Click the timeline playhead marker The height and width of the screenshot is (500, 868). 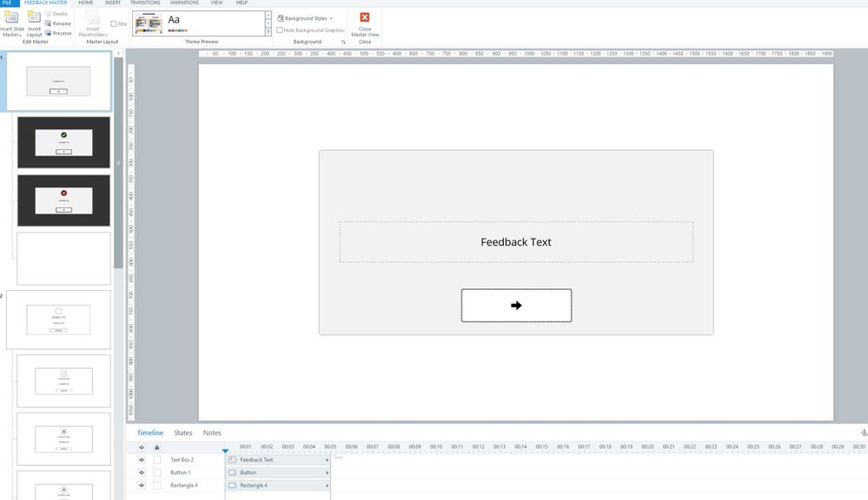pos(225,451)
